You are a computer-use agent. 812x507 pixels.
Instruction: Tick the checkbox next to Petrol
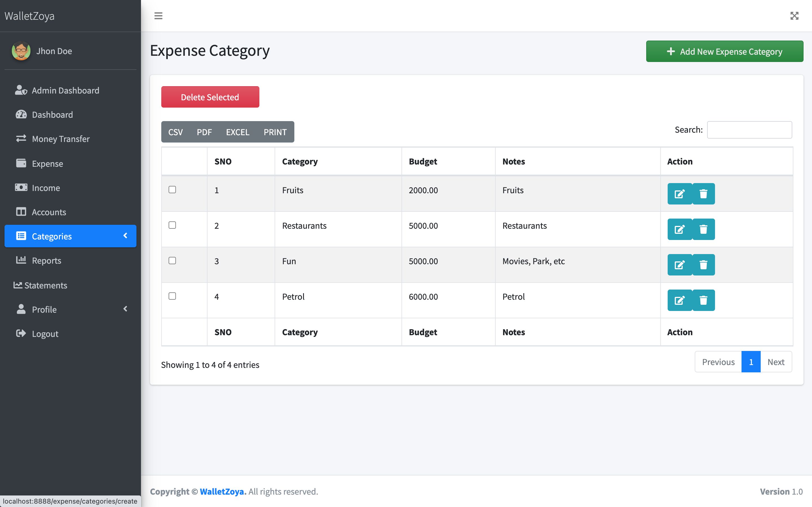click(172, 296)
